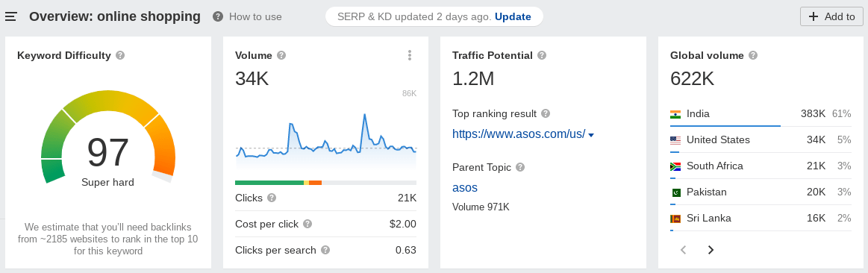
Task: Click the Clicks help icon
Action: click(x=271, y=198)
